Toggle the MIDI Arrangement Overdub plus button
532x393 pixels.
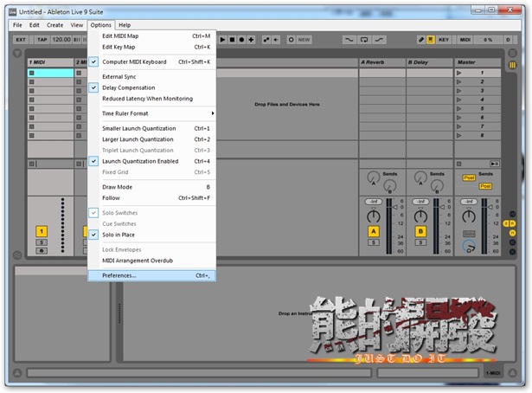pyautogui.click(x=251, y=40)
